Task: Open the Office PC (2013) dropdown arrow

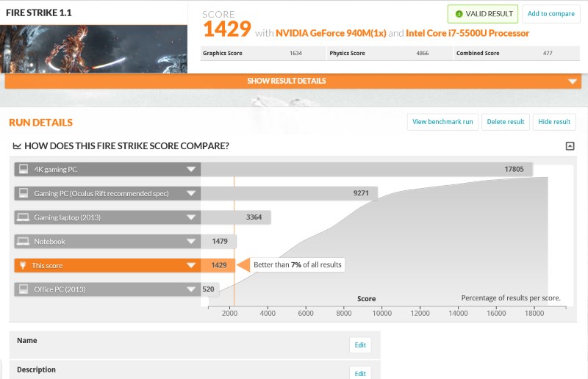Action: click(191, 289)
